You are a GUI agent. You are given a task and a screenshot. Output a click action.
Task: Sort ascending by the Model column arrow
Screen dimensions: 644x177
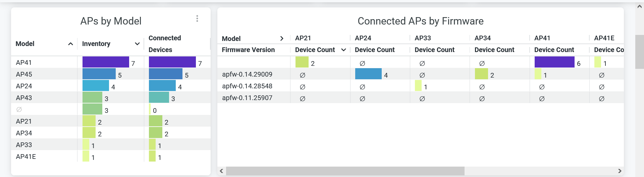[x=70, y=44]
